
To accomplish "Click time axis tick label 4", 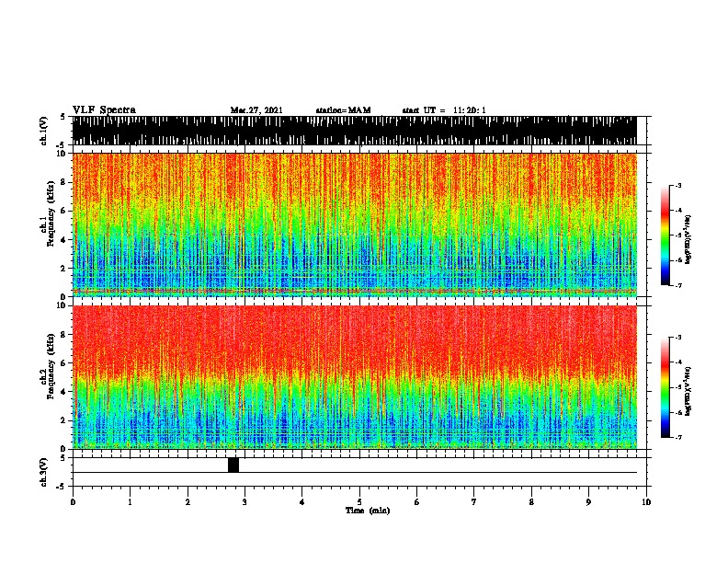I will click(302, 501).
